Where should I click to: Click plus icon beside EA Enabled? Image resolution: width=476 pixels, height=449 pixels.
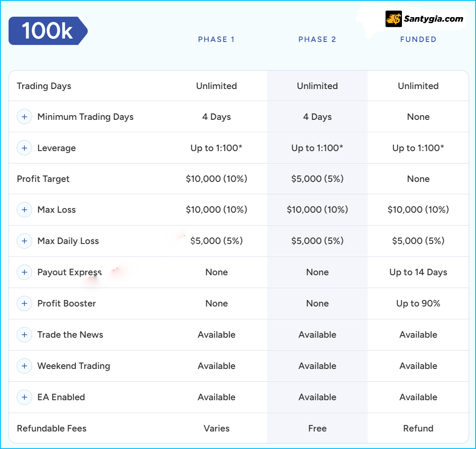pyautogui.click(x=24, y=397)
